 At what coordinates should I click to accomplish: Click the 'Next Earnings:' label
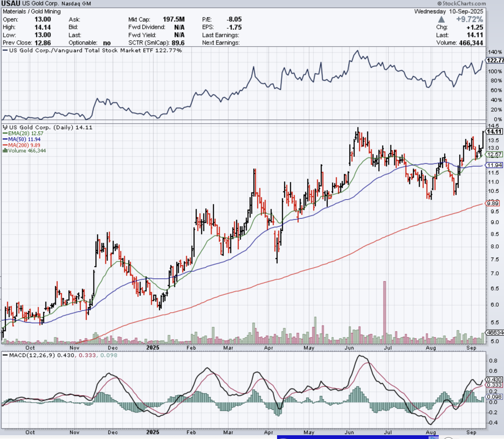pos(221,43)
